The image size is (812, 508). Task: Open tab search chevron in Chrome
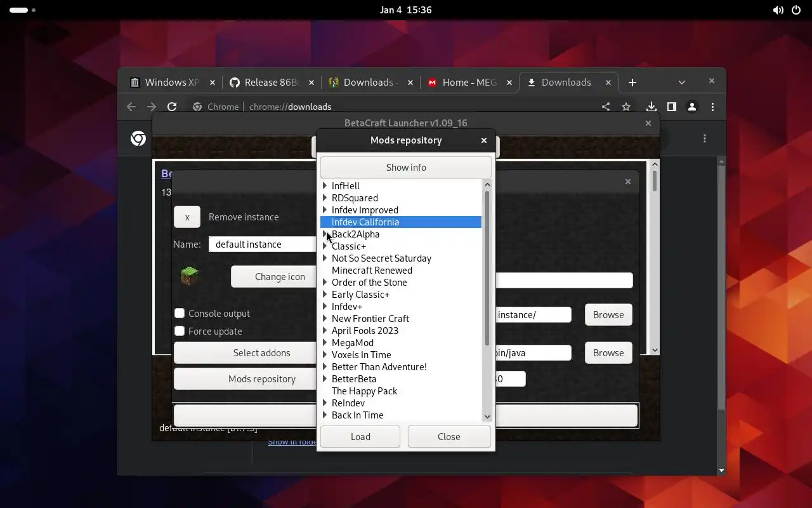point(682,83)
